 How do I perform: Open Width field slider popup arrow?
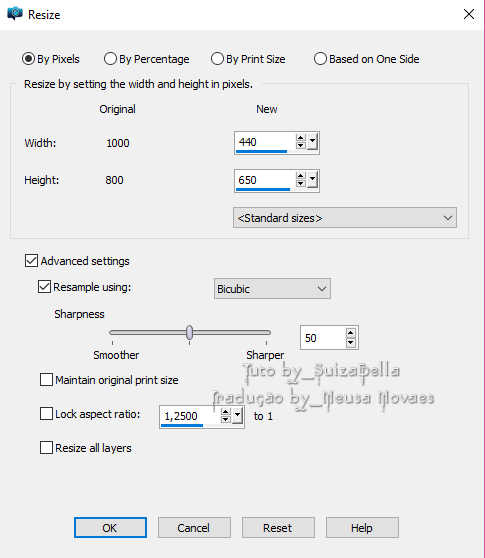[x=312, y=142]
